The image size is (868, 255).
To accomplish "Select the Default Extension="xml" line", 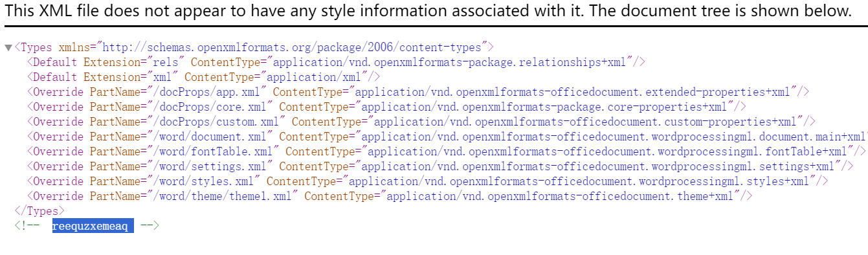I will 203,77.
